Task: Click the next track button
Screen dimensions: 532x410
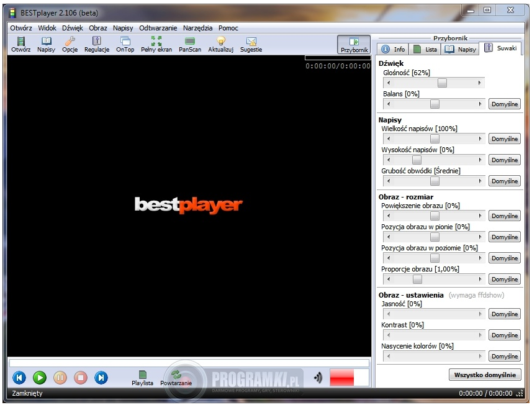Action: pyautogui.click(x=101, y=378)
